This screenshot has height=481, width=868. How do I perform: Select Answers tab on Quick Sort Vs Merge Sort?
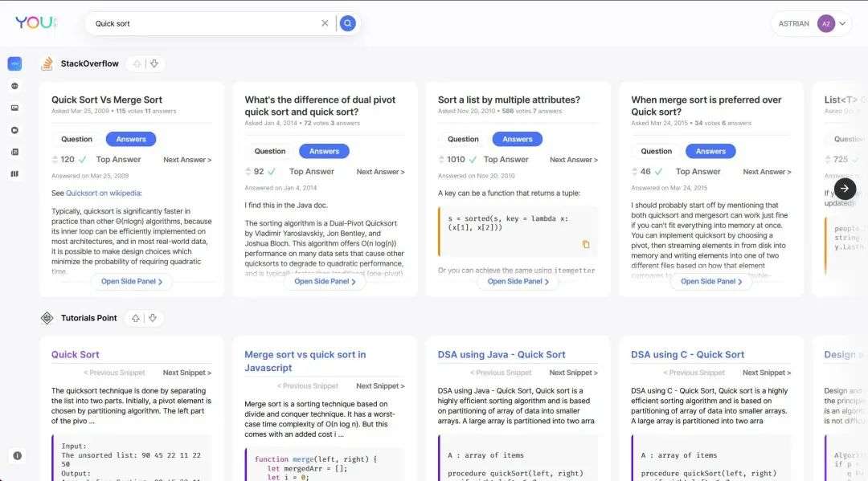coord(131,140)
